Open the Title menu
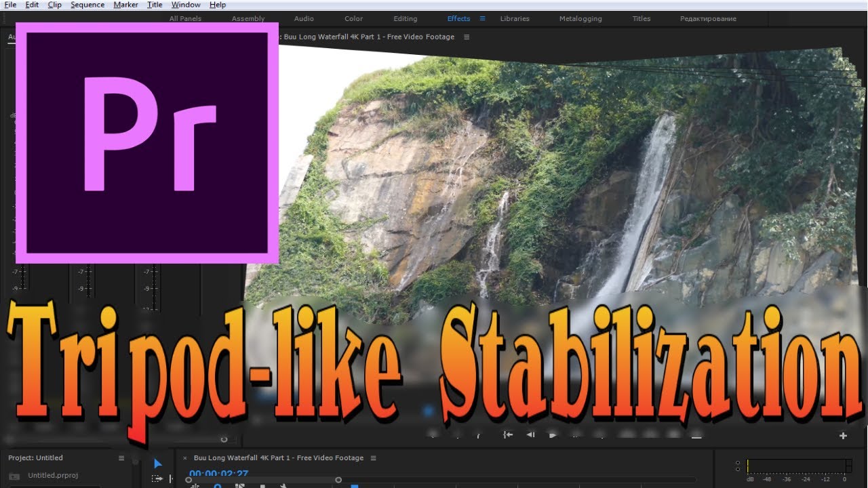Viewport: 868px width, 488px height. (x=155, y=5)
